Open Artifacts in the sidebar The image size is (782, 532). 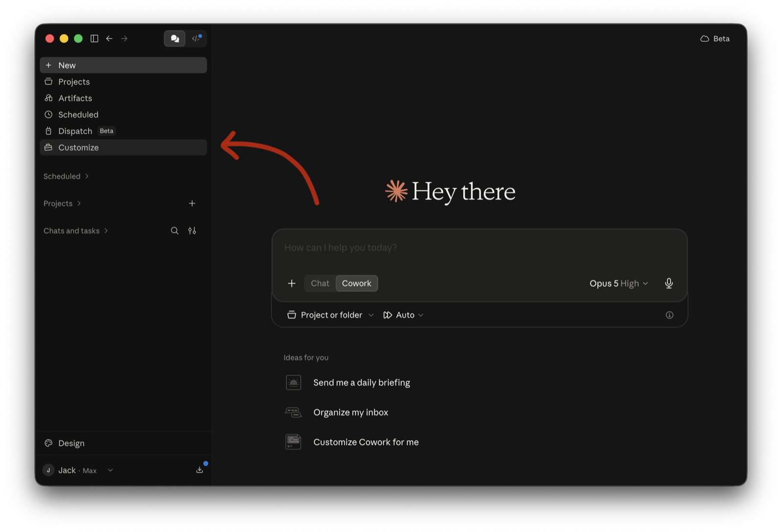coord(123,98)
